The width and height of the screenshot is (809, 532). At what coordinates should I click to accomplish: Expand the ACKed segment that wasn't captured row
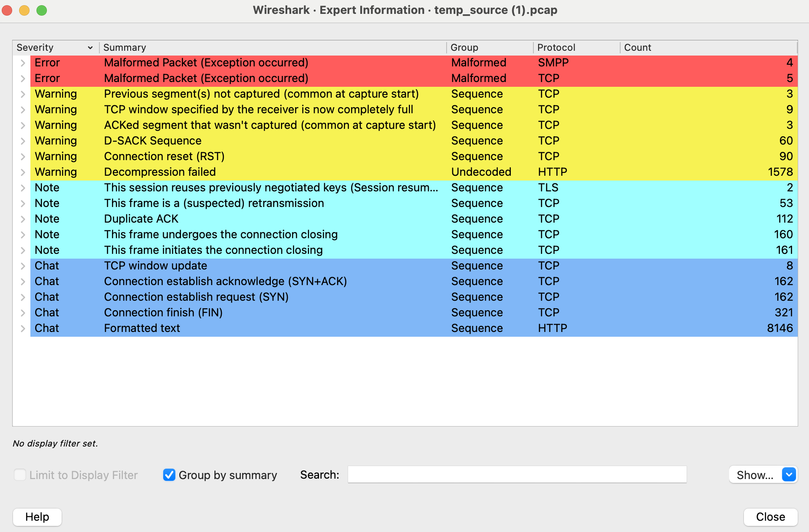pos(23,125)
